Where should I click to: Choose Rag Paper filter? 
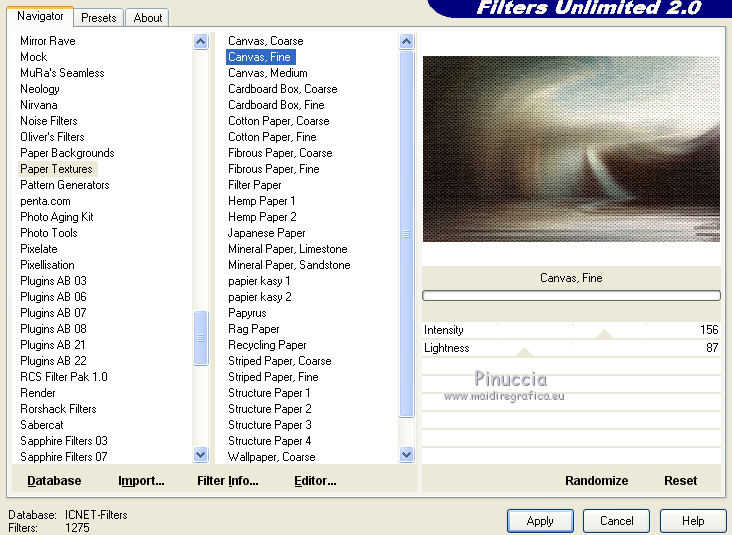[x=253, y=329]
